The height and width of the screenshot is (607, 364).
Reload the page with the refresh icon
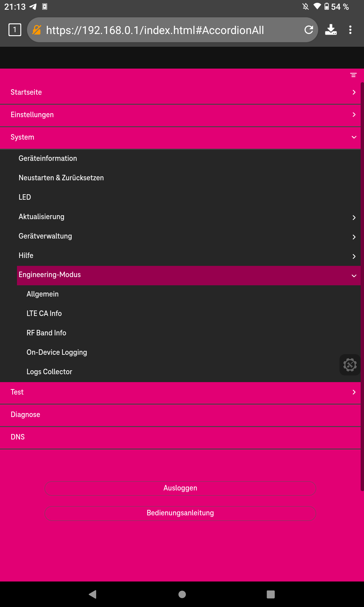tap(309, 30)
